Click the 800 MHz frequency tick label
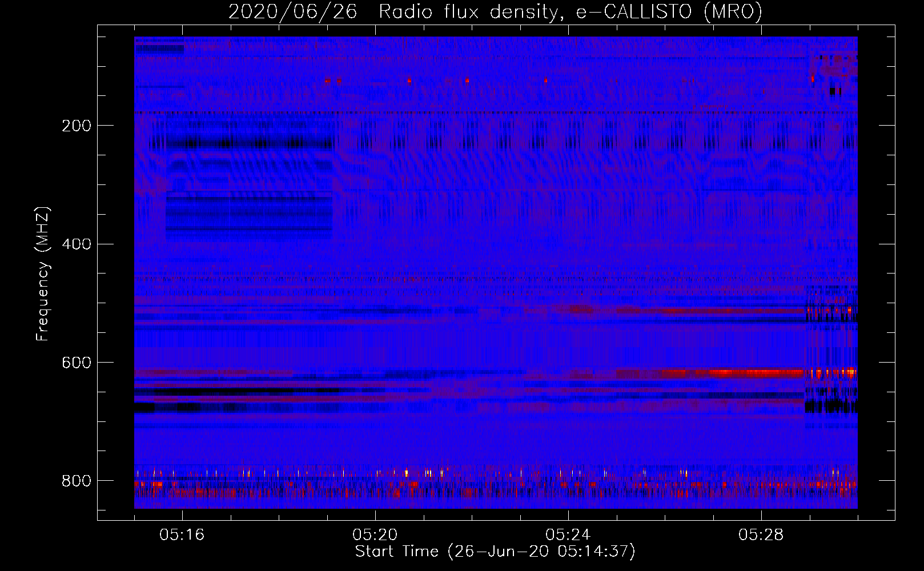This screenshot has width=924, height=571. click(x=77, y=481)
